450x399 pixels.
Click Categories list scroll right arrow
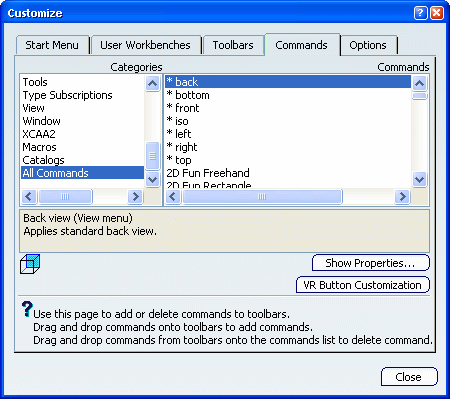click(135, 196)
